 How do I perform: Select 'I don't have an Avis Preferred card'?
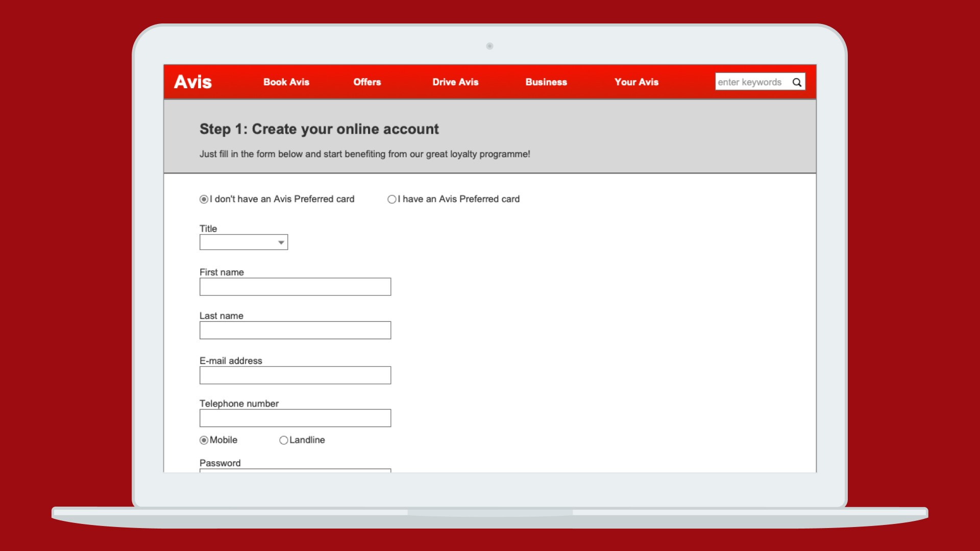pos(204,199)
